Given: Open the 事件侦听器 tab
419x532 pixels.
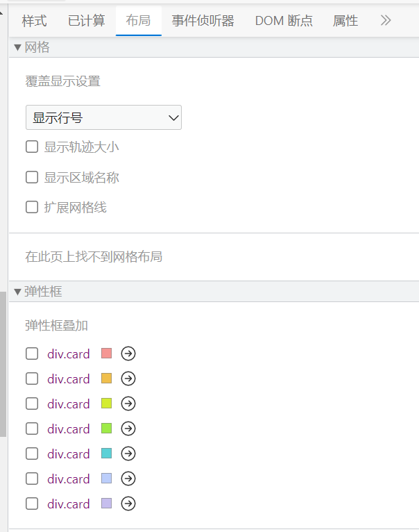Looking at the screenshot, I should (x=203, y=21).
